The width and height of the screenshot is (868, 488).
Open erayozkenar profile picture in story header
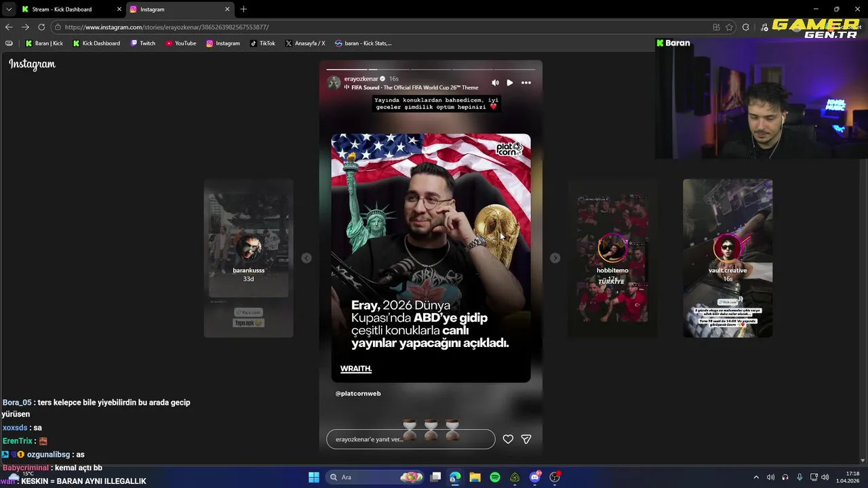coord(334,83)
